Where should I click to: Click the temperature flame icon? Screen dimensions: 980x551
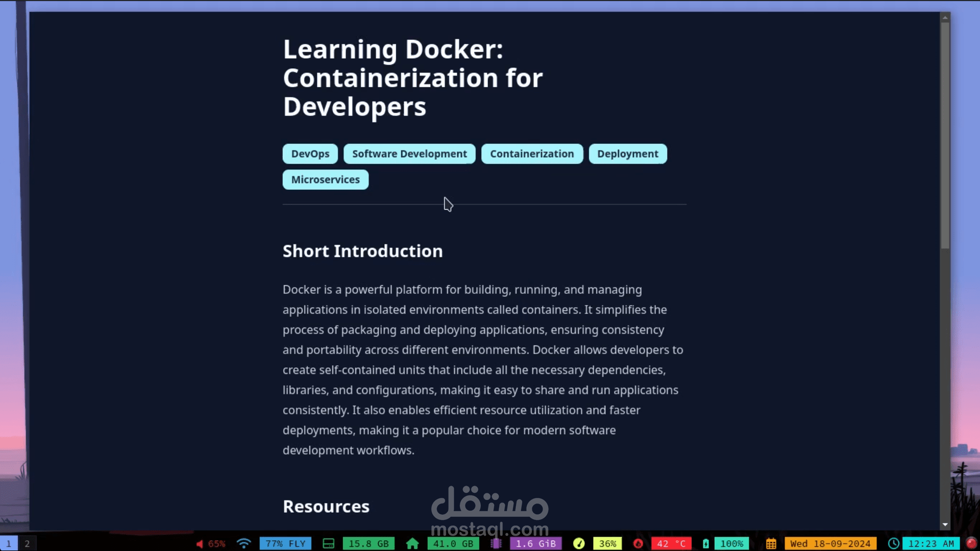[x=638, y=544]
